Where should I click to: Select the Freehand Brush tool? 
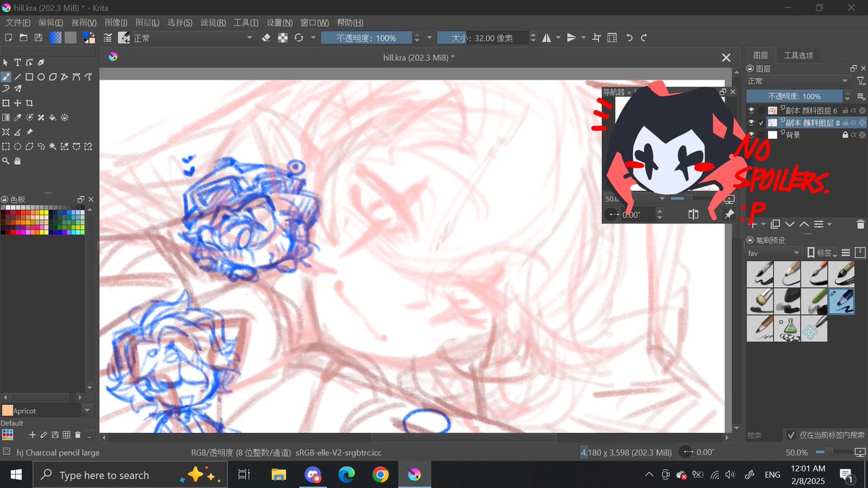coord(6,77)
